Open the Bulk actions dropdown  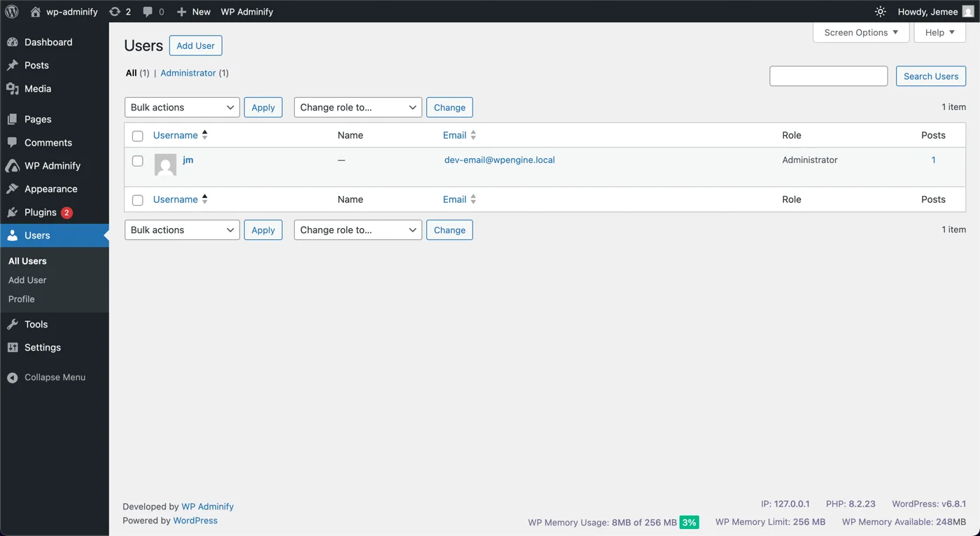181,107
